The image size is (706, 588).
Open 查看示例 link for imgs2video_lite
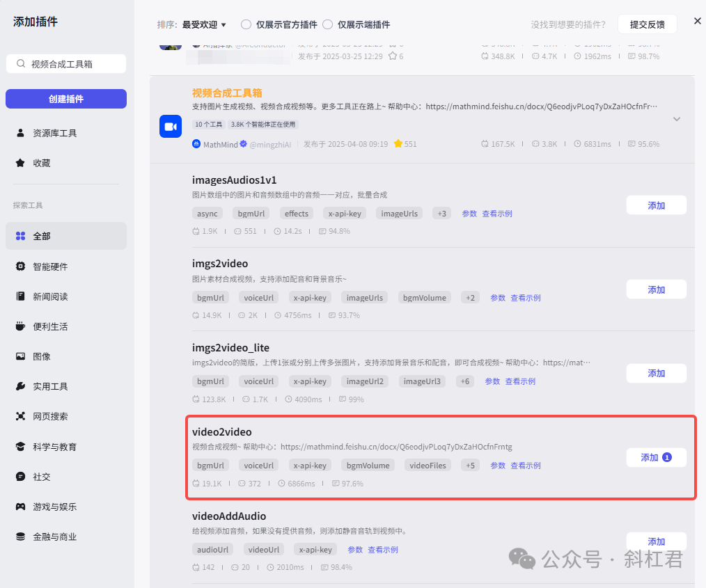[x=520, y=381]
